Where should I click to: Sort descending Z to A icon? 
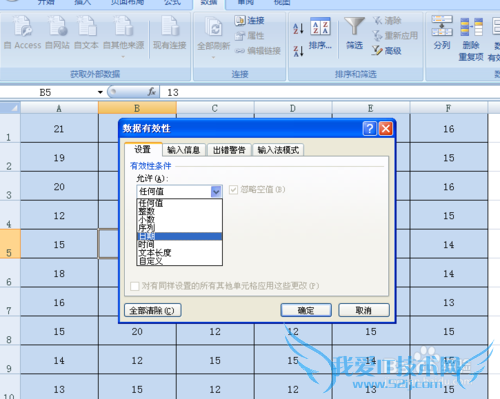pyautogui.click(x=298, y=51)
